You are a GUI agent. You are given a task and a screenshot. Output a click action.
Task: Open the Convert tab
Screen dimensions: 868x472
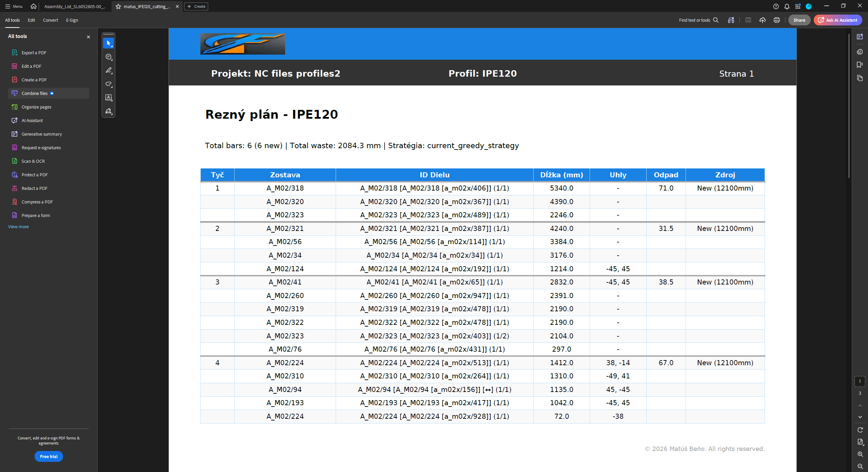point(50,20)
